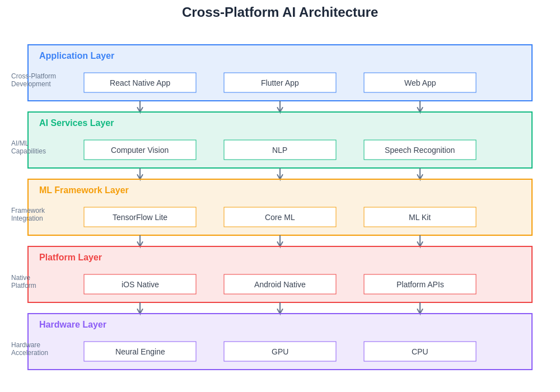
Task: Select the Flutter App box
Action: point(280,83)
